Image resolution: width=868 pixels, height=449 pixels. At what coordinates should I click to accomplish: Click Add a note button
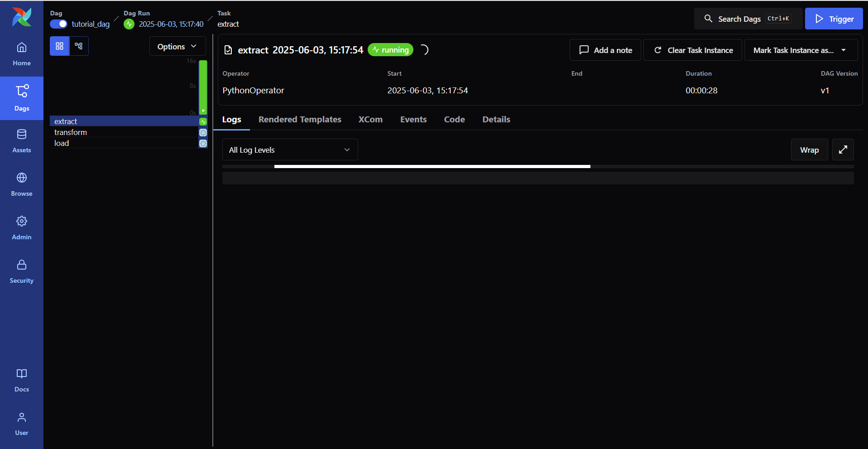coord(605,50)
